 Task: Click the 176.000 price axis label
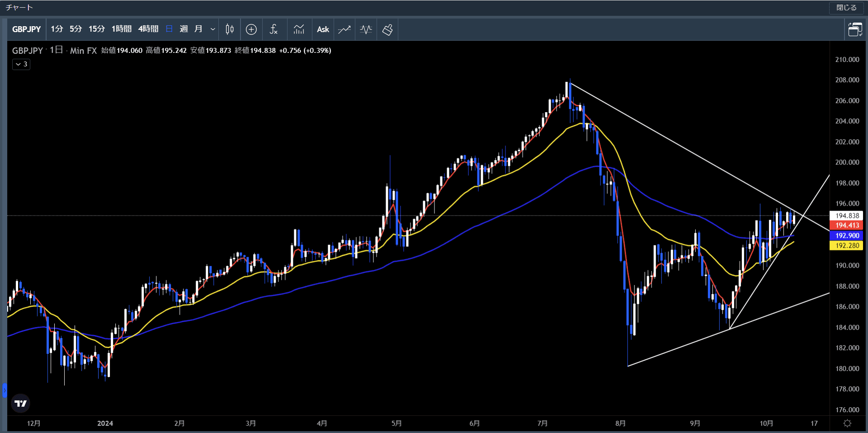click(x=847, y=410)
